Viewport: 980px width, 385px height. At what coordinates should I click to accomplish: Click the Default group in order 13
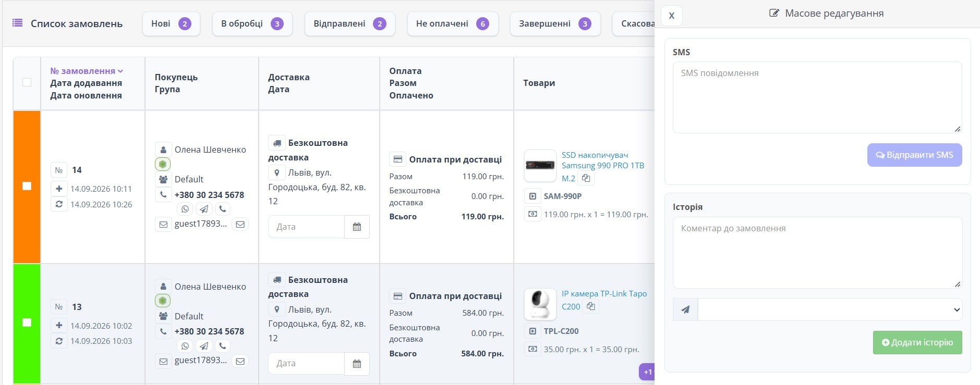(189, 316)
